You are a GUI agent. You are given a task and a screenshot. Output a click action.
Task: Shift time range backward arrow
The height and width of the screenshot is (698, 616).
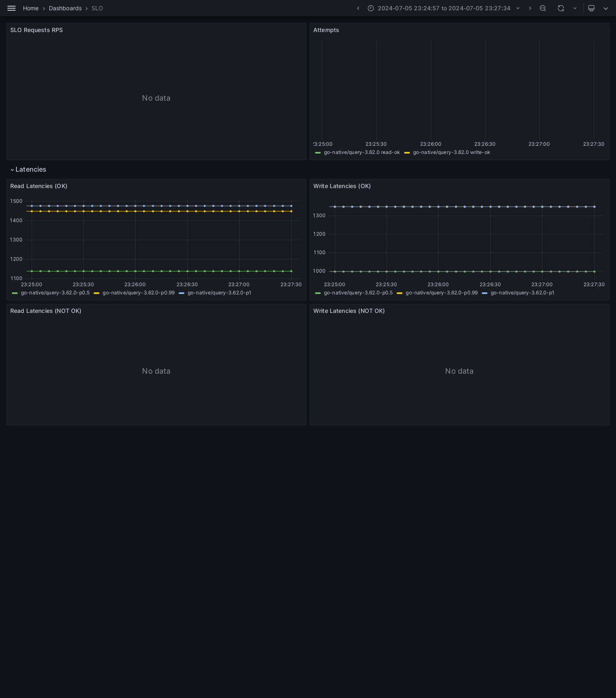tap(358, 8)
